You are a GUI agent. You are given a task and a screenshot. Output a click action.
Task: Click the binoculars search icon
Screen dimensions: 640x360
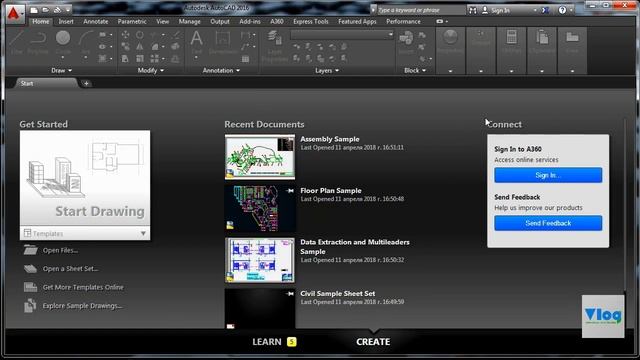[473, 10]
